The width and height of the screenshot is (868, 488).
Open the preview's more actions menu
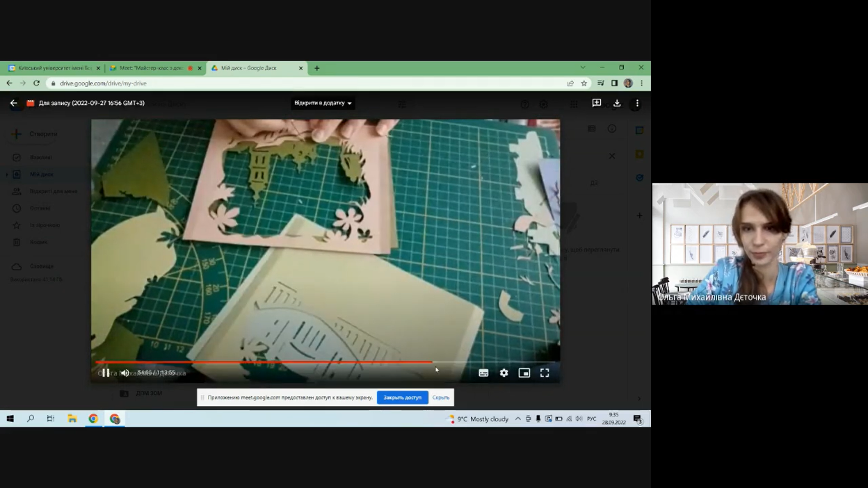coord(637,103)
